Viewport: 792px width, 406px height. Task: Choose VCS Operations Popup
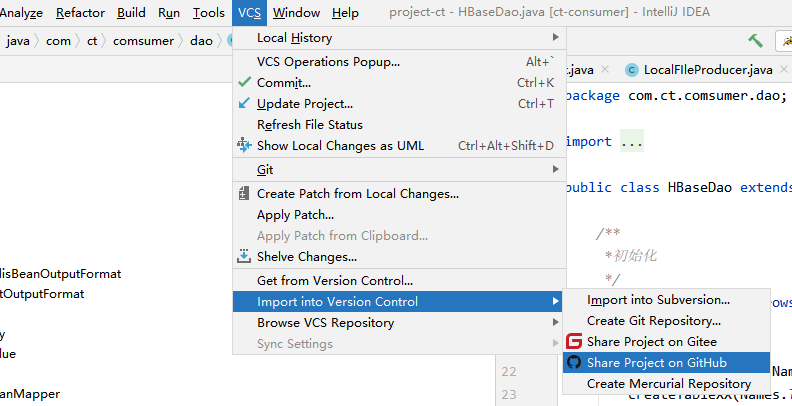(x=399, y=62)
